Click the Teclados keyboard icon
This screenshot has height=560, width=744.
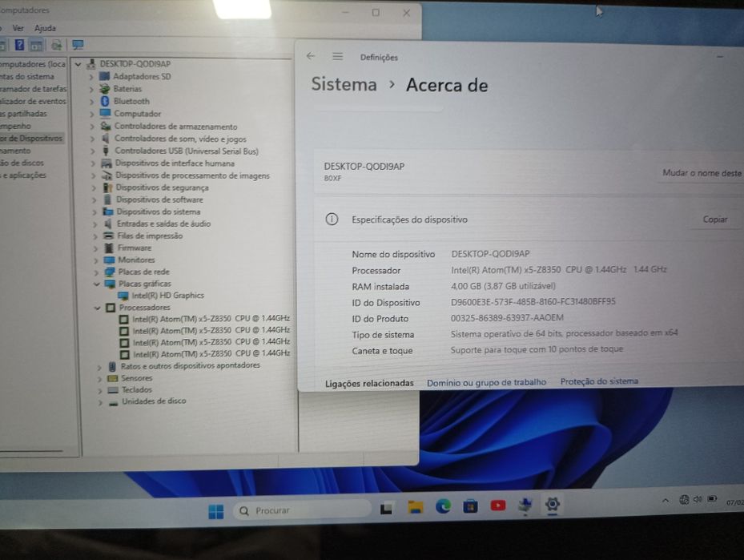point(112,389)
